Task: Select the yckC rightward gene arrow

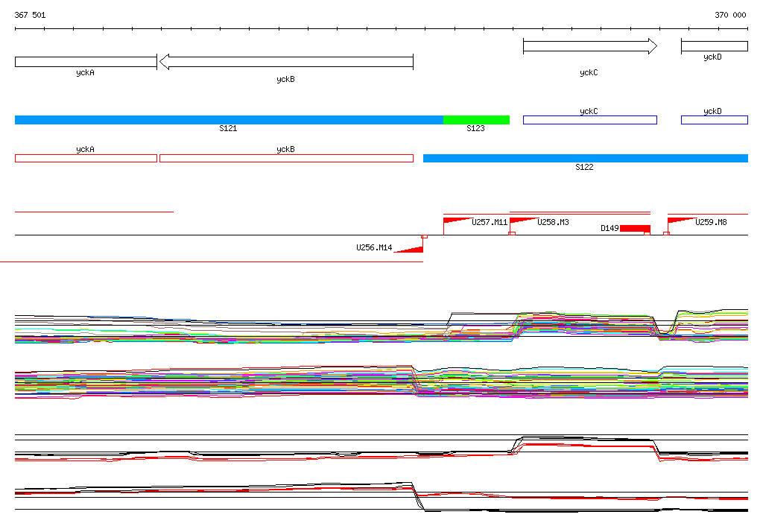Action: 590,46
